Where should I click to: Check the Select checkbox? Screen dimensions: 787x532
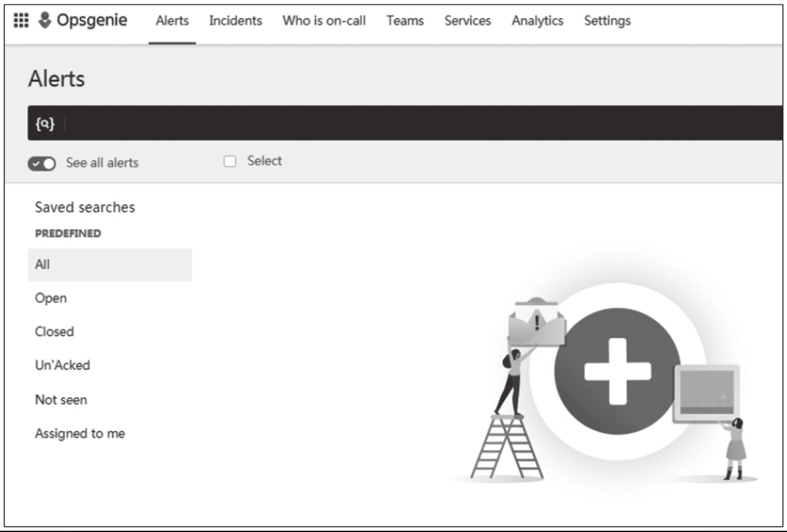pos(230,162)
